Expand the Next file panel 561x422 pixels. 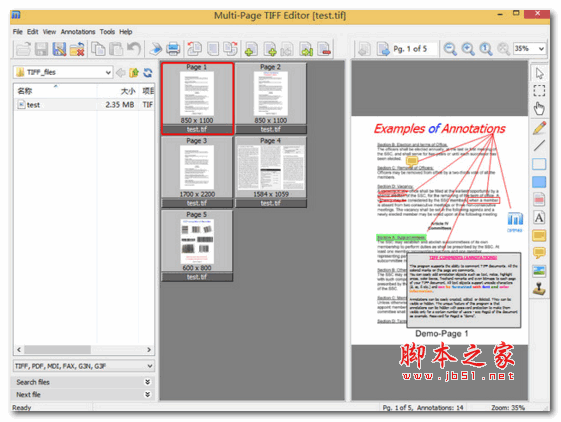coord(147,394)
